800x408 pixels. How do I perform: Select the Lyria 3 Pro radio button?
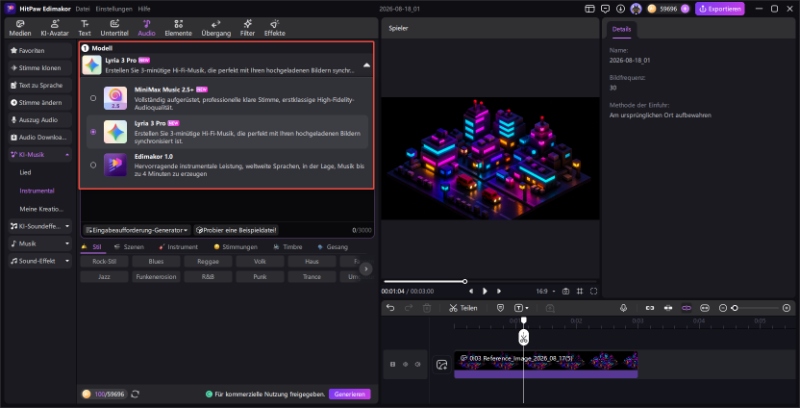[93, 132]
